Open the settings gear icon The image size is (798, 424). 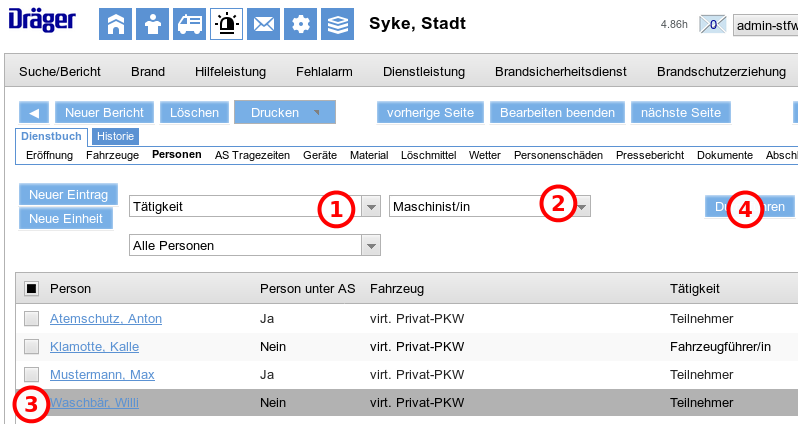300,24
